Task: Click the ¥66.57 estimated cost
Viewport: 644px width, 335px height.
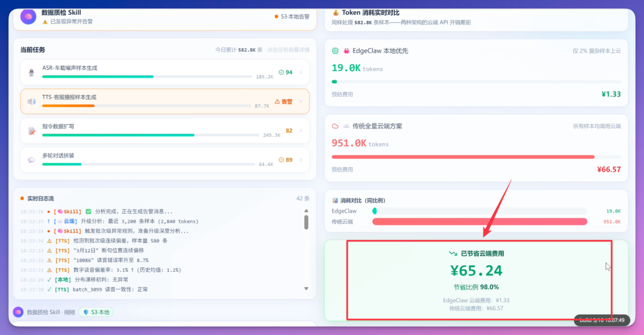Action: coord(609,170)
